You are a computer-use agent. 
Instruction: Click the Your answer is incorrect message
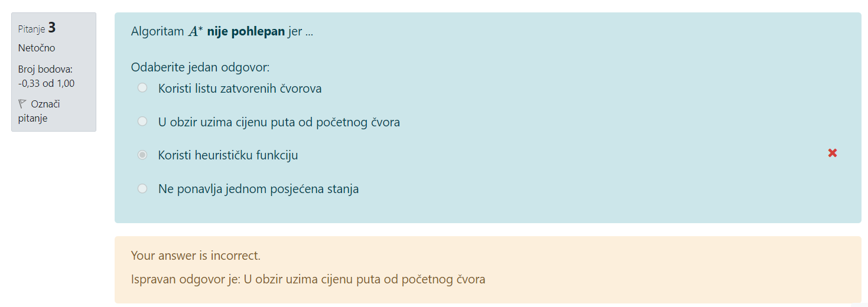click(196, 256)
